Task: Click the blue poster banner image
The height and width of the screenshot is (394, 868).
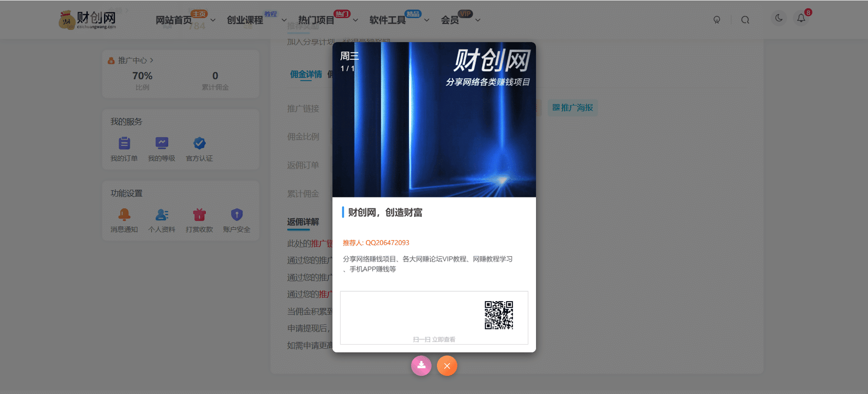Action: tap(434, 120)
